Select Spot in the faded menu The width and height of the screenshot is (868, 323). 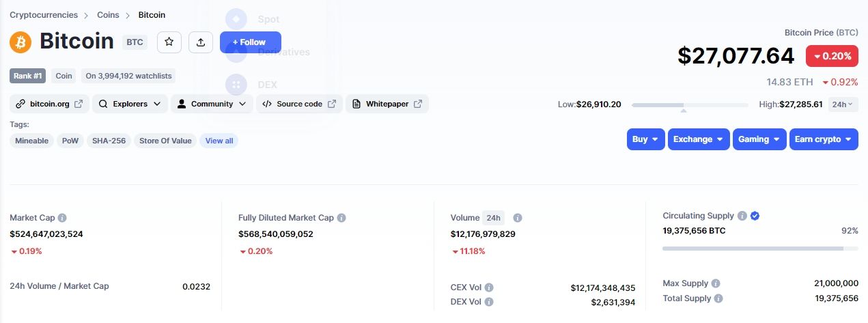[269, 19]
